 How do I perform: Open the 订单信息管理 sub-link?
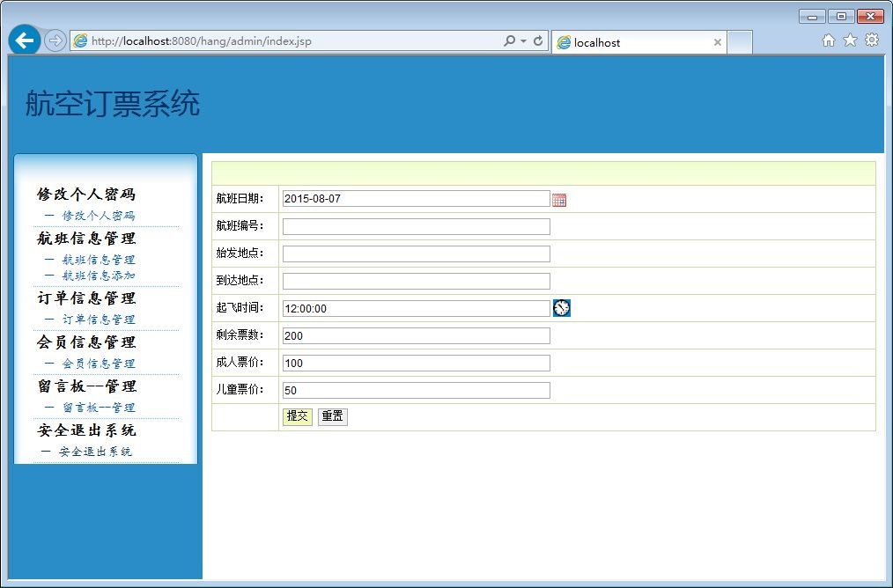[99, 320]
